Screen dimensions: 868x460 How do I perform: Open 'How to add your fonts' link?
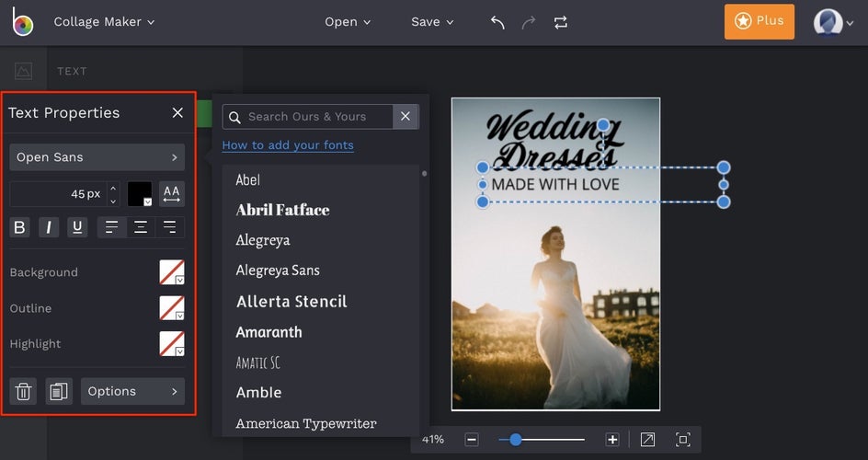[288, 145]
